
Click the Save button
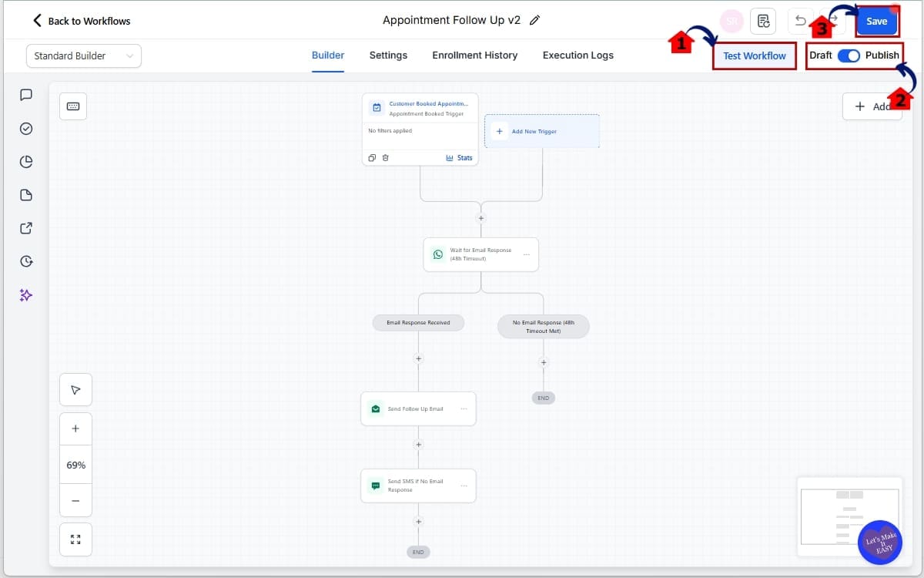[x=876, y=22]
